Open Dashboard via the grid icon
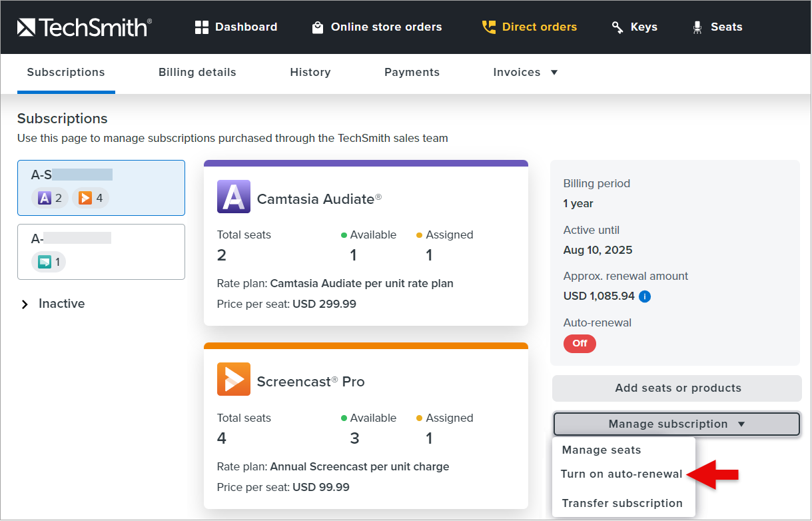Viewport: 812px width, 521px height. click(202, 27)
